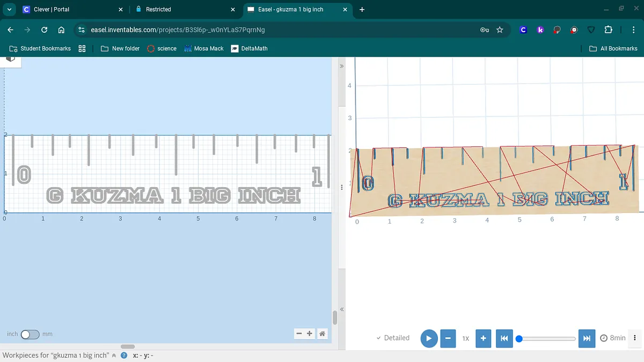The width and height of the screenshot is (644, 362).
Task: Zoom in on the design canvas
Action: [x=310, y=334]
